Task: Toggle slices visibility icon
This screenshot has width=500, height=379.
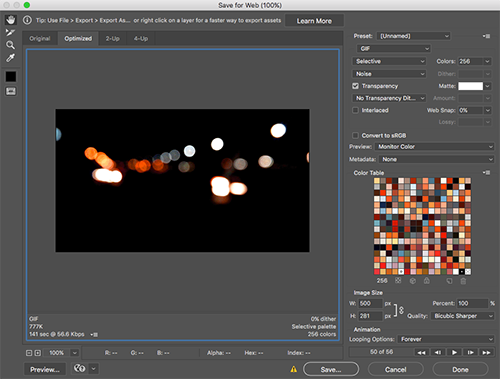Action: coord(11,91)
